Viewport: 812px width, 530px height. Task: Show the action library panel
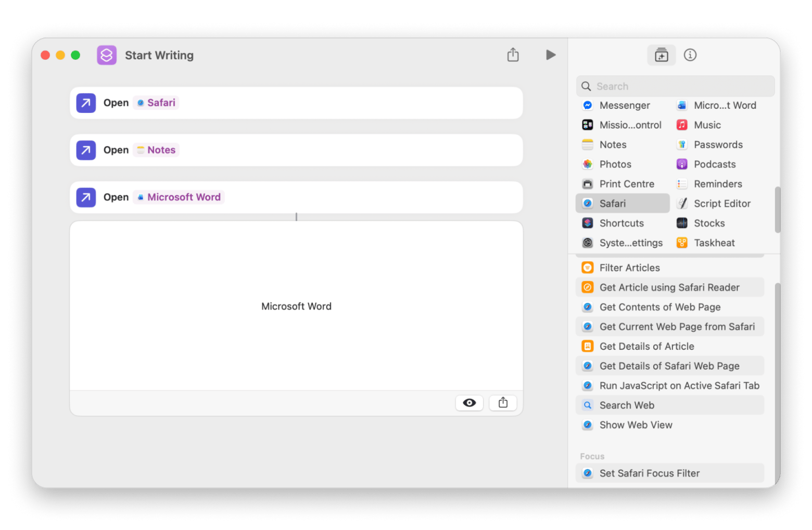tap(661, 55)
